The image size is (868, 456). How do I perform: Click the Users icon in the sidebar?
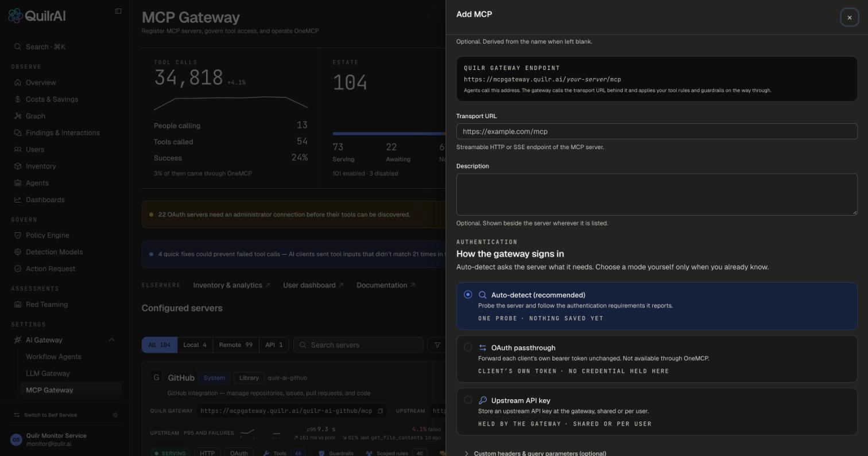tap(18, 149)
